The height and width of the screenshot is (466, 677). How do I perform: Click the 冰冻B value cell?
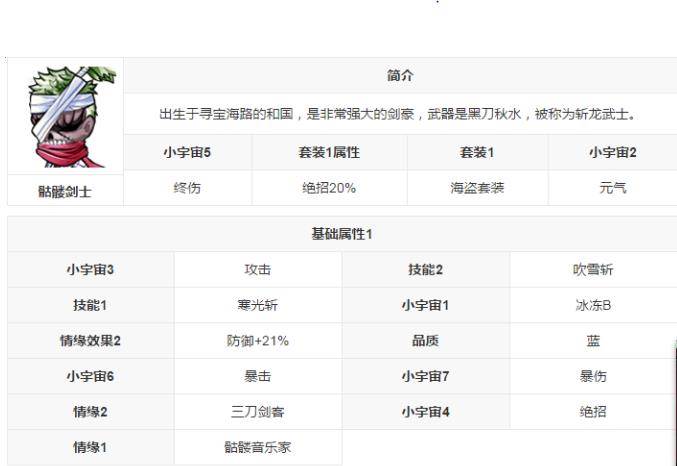tap(593, 305)
